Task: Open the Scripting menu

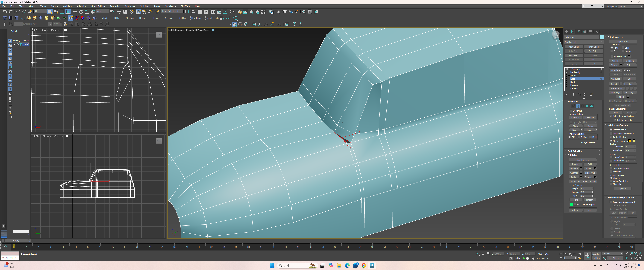Action: (x=144, y=6)
